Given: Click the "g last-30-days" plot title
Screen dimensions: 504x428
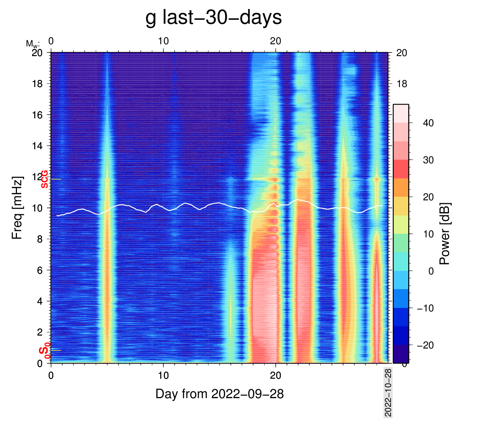Looking at the screenshot, I should pyautogui.click(x=213, y=17).
